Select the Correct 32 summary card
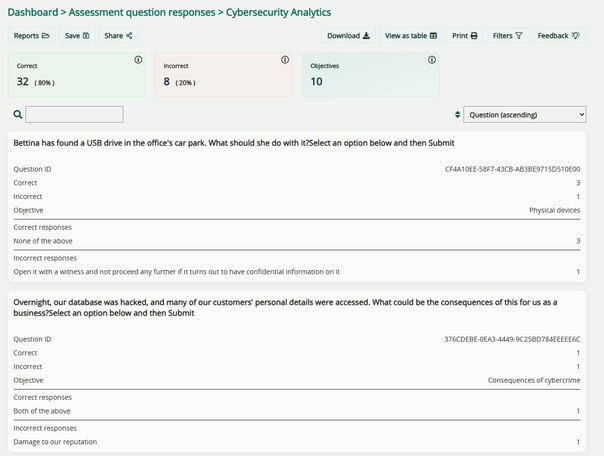604x456 pixels. [77, 75]
